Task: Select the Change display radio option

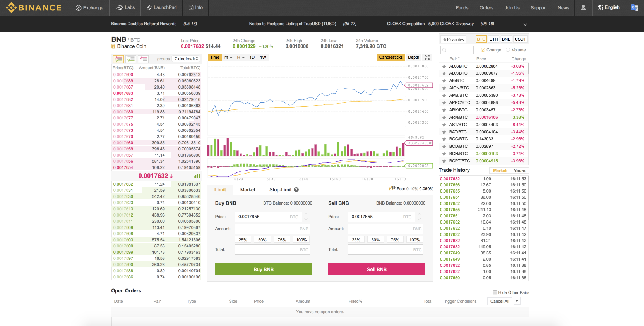Action: click(483, 50)
